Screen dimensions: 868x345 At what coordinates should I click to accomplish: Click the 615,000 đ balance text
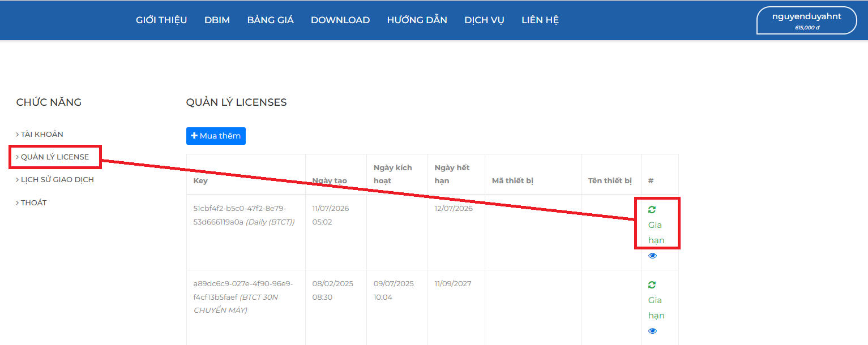point(807,27)
